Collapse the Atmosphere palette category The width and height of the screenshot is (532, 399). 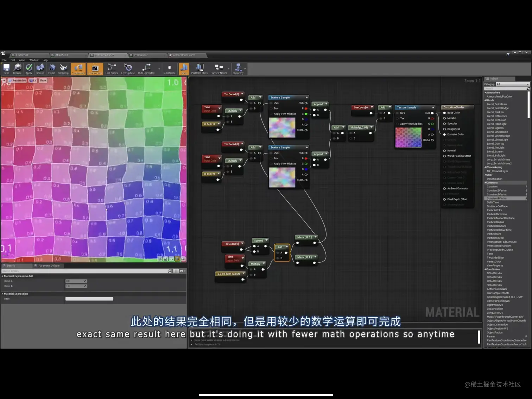click(485, 93)
